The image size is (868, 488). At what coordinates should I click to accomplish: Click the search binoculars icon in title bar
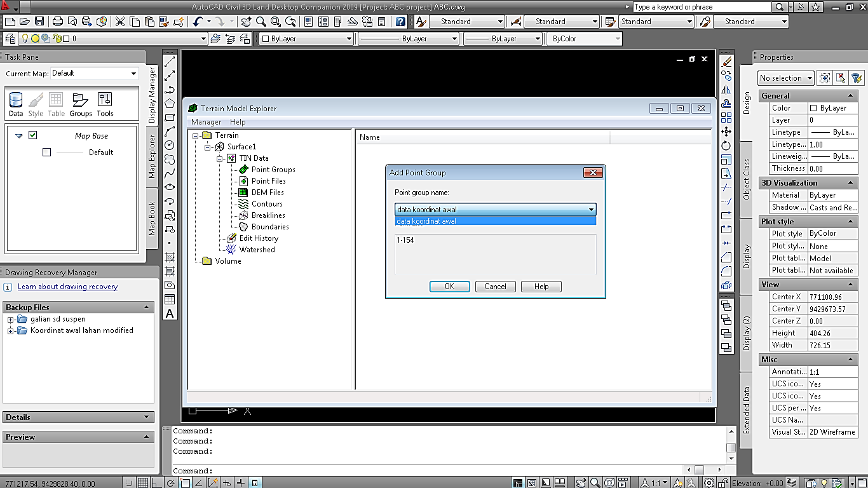pos(780,7)
